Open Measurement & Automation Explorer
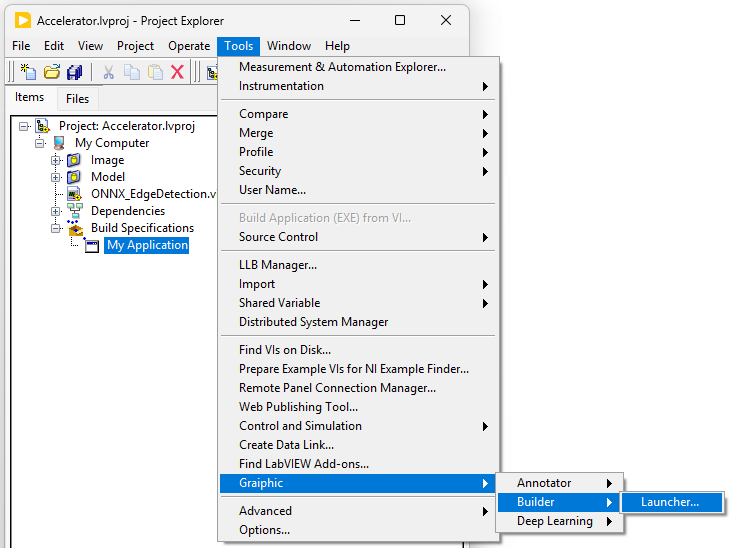The width and height of the screenshot is (731, 548). click(x=342, y=67)
